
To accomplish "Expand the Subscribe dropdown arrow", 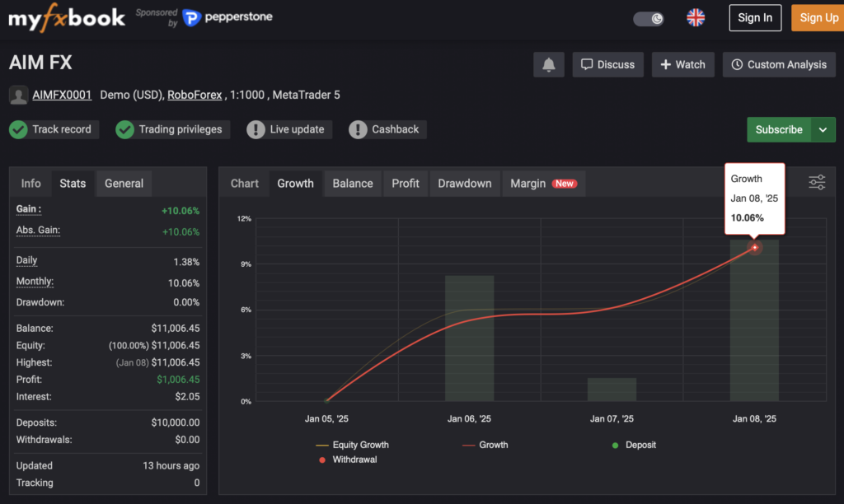I will (823, 129).
